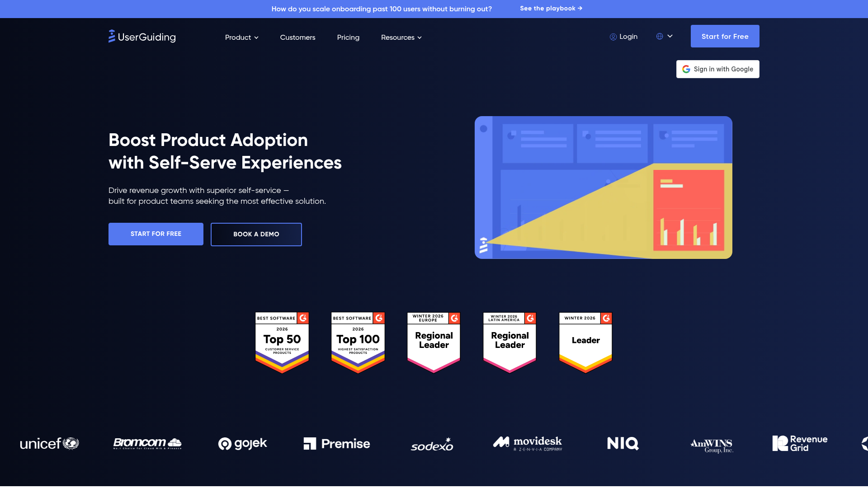Expand the Resources menu
Screen dimensions: 868x488
pyautogui.click(x=401, y=38)
